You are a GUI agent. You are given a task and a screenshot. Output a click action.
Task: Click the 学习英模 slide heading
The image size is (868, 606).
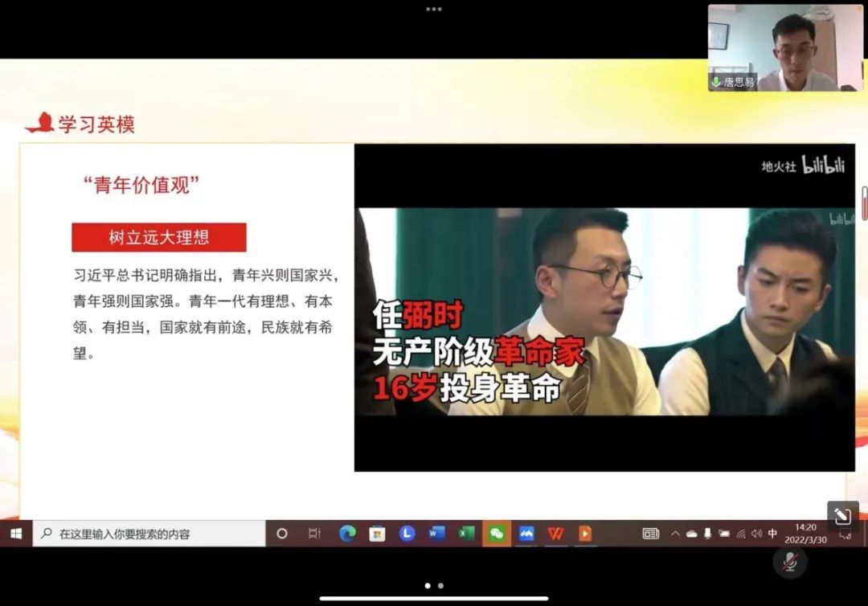(97, 124)
